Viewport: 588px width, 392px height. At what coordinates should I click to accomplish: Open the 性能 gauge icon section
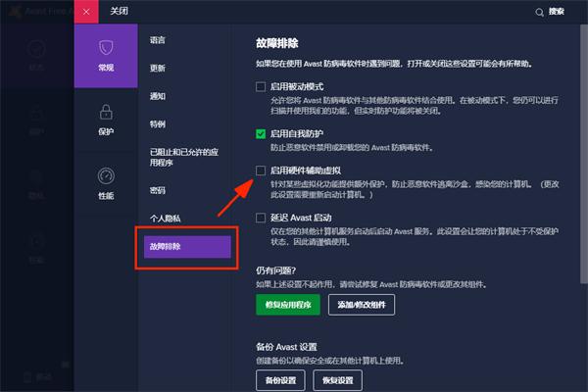point(105,182)
